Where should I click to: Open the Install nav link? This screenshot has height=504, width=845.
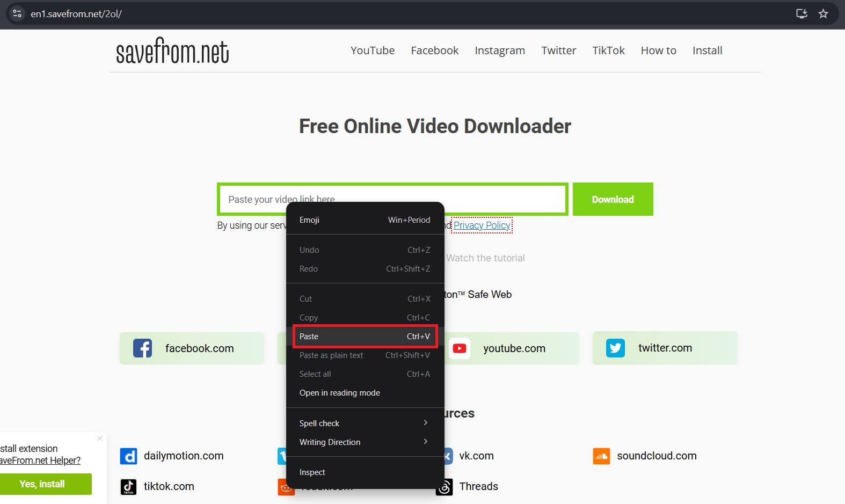(708, 50)
